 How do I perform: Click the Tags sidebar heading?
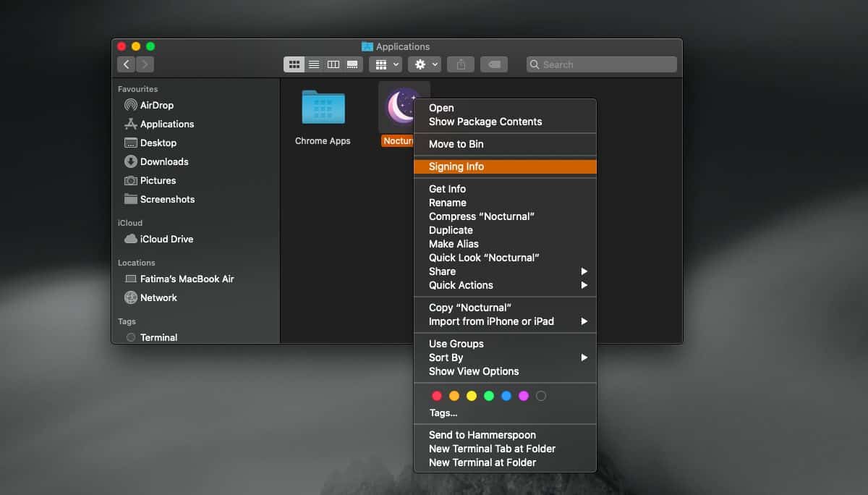[x=127, y=321]
